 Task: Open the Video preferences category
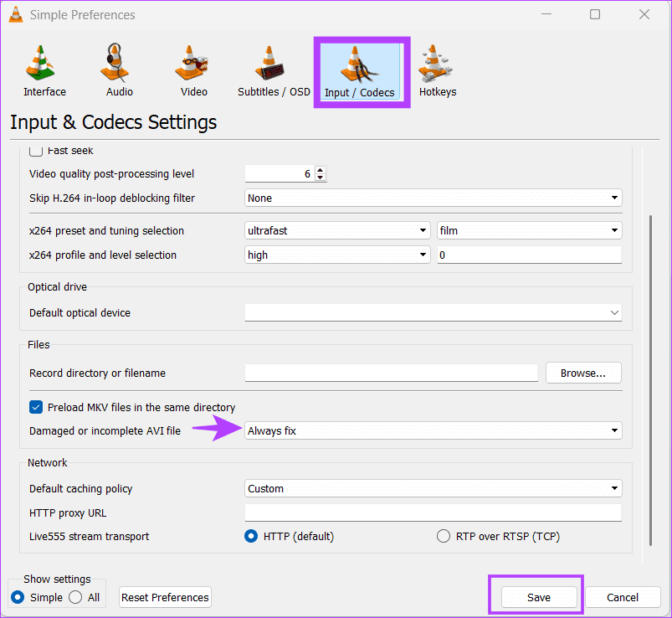(193, 71)
